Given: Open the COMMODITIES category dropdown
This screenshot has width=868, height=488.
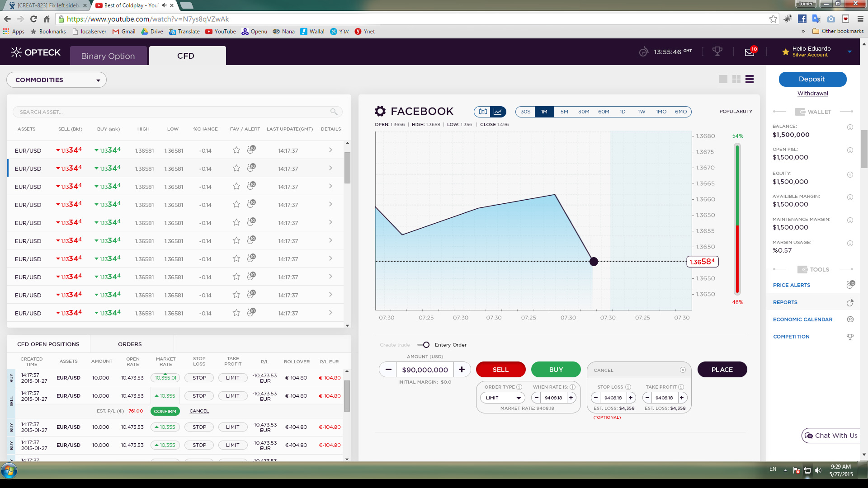Looking at the screenshot, I should coord(57,80).
